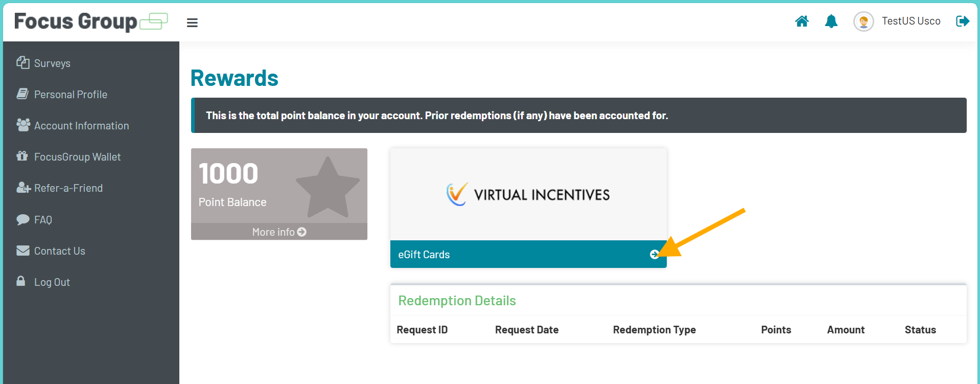Click the Request Date column header
This screenshot has height=384, width=980.
527,330
